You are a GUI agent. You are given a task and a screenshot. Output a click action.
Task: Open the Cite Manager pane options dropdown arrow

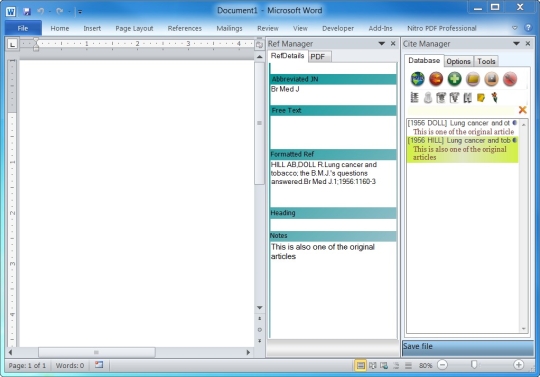tap(516, 43)
